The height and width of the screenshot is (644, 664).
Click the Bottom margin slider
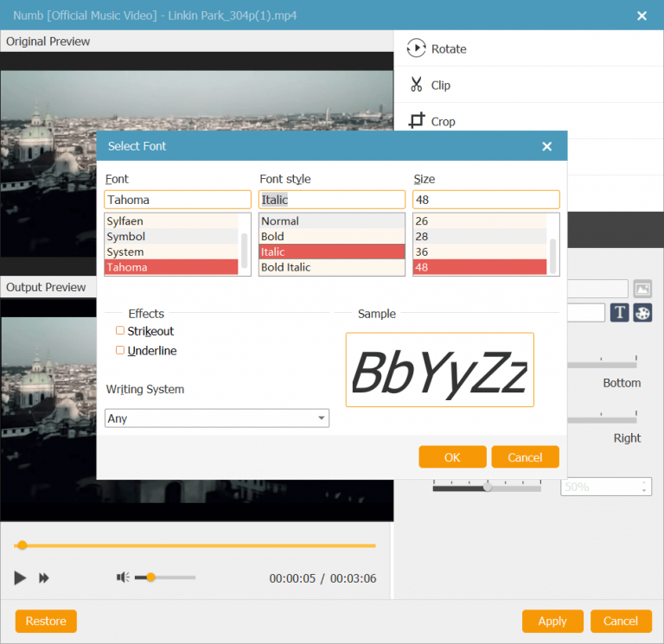[x=602, y=364]
